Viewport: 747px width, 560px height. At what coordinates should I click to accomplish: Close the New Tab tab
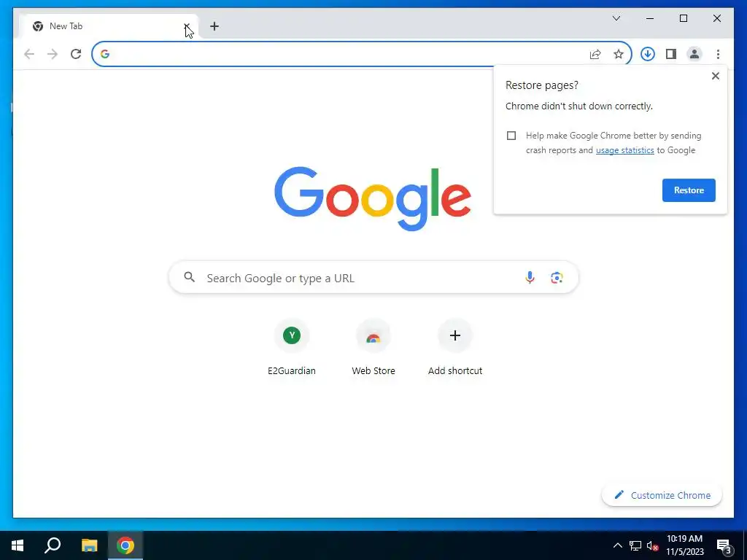pyautogui.click(x=187, y=26)
